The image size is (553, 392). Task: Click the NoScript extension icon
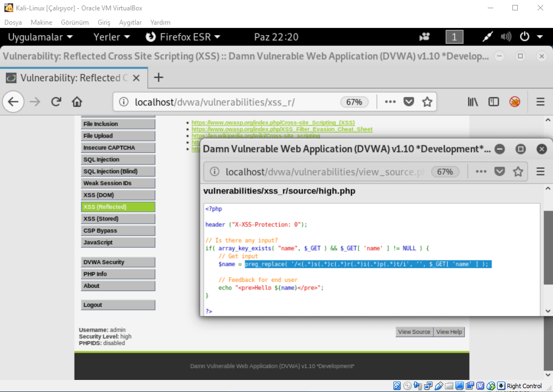(x=515, y=102)
